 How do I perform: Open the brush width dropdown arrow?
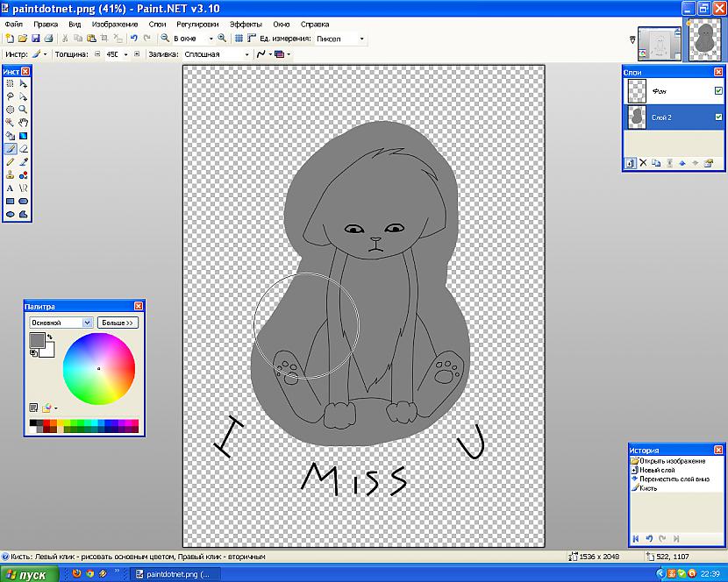coord(125,54)
